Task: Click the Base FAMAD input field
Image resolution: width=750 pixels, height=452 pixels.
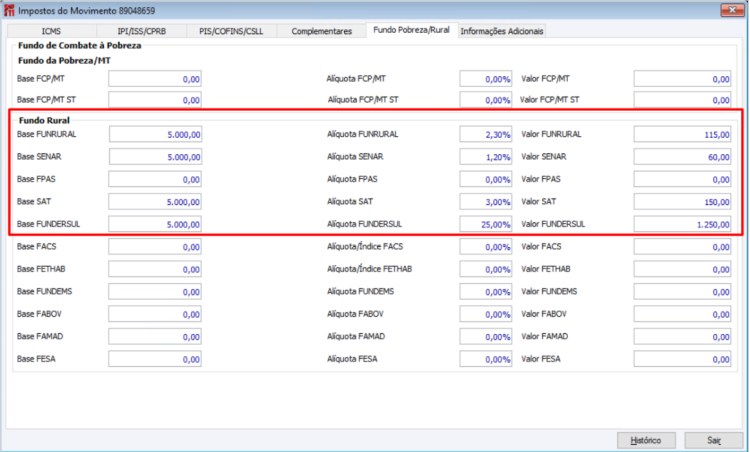Action: (155, 336)
